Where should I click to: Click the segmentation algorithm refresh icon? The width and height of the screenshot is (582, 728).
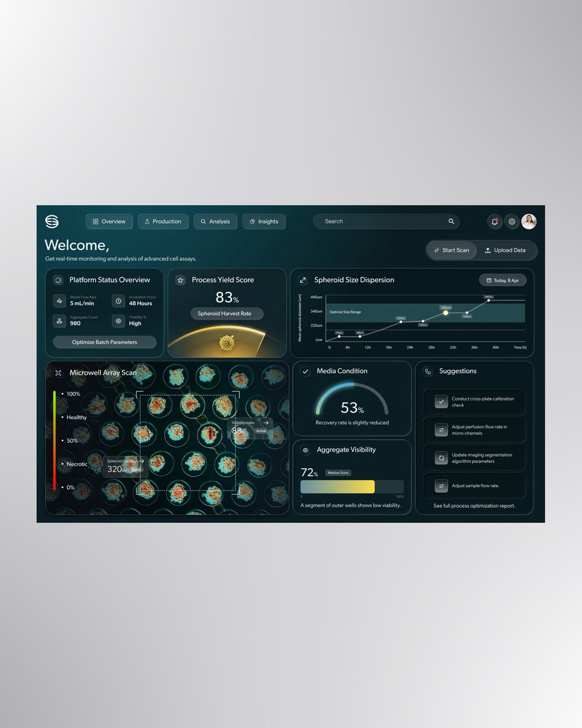pos(441,458)
